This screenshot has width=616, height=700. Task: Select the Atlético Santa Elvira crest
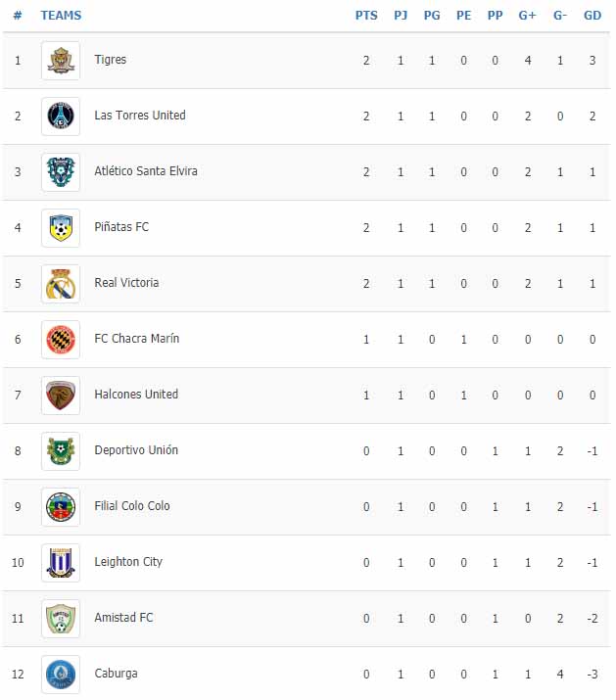point(61,172)
